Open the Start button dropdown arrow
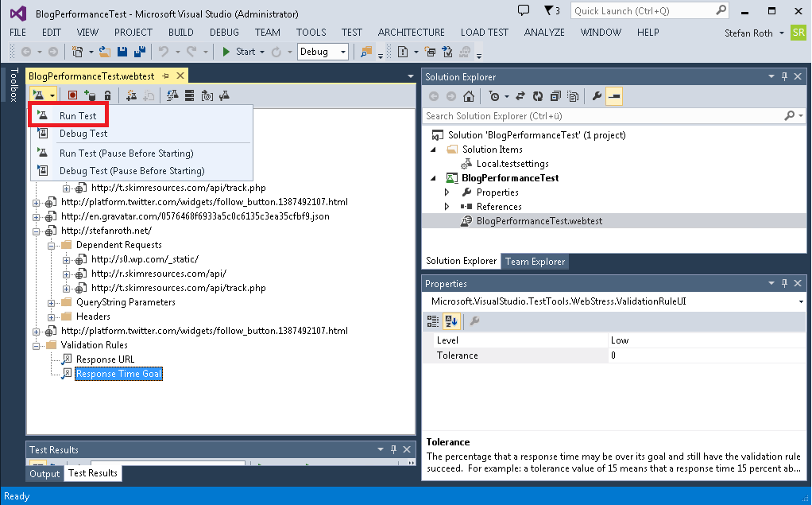Viewport: 812px width, 505px height. (x=262, y=52)
